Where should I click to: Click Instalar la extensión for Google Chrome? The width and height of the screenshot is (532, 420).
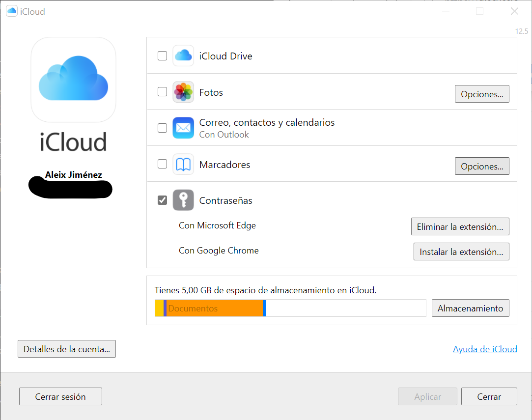(x=461, y=252)
